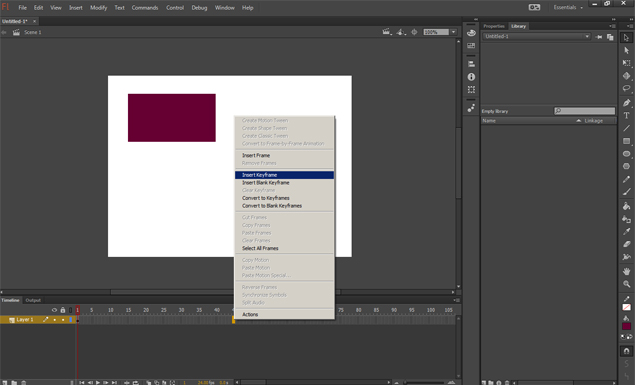Toggle the Loop playback button
Image resolution: width=635 pixels, height=385 pixels.
tap(136, 382)
